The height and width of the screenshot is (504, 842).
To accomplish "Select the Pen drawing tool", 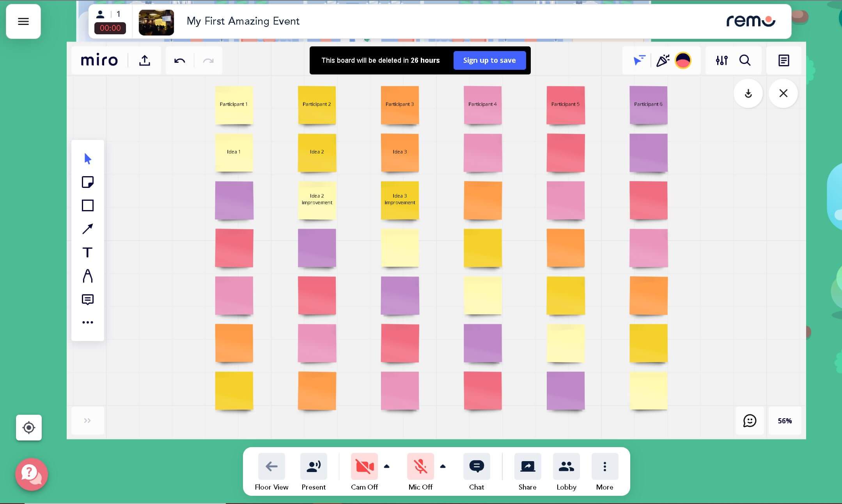I will [88, 276].
